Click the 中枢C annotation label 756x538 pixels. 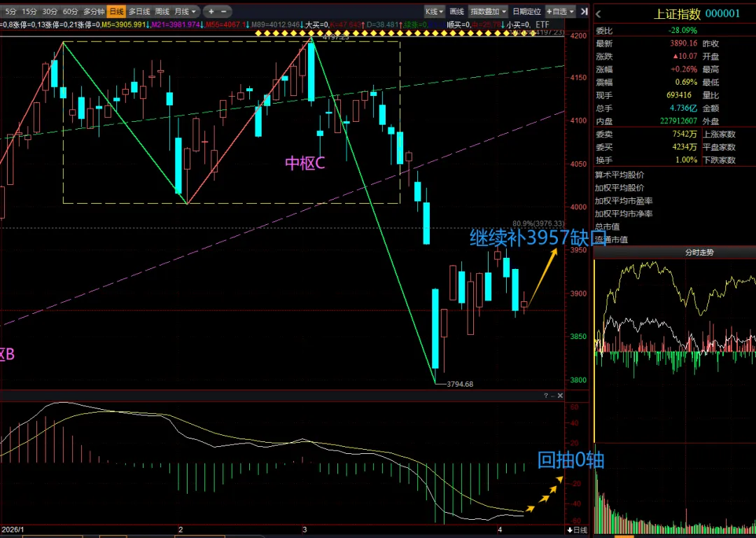304,163
